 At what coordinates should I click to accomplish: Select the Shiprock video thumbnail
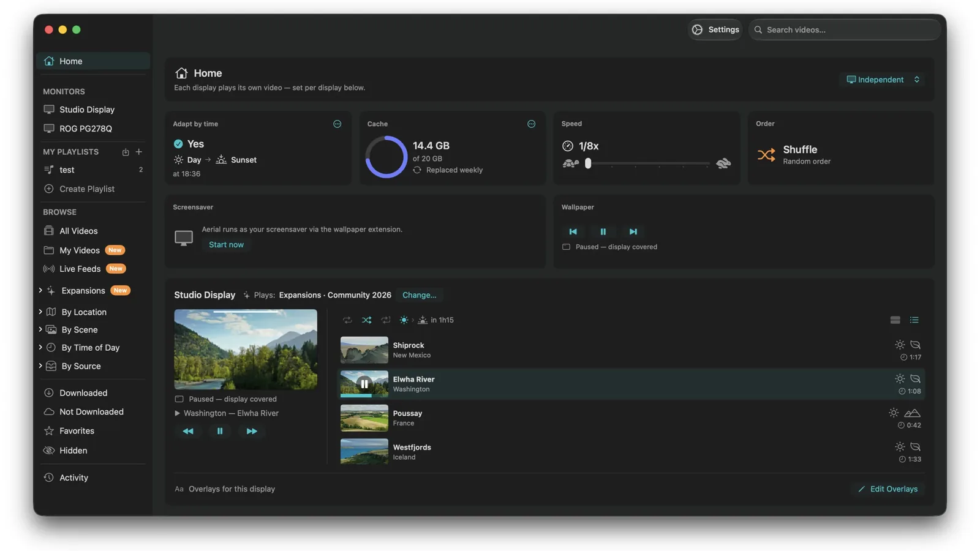pyautogui.click(x=364, y=350)
